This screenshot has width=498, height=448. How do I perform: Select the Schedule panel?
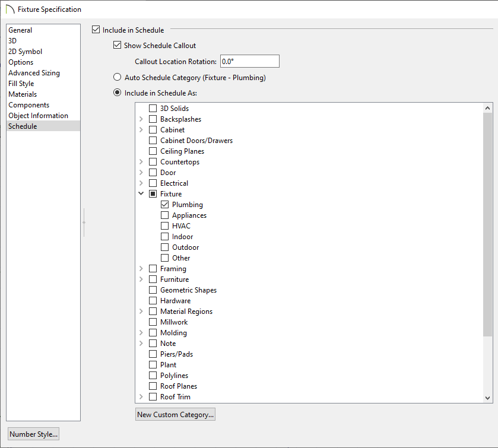(x=43, y=126)
